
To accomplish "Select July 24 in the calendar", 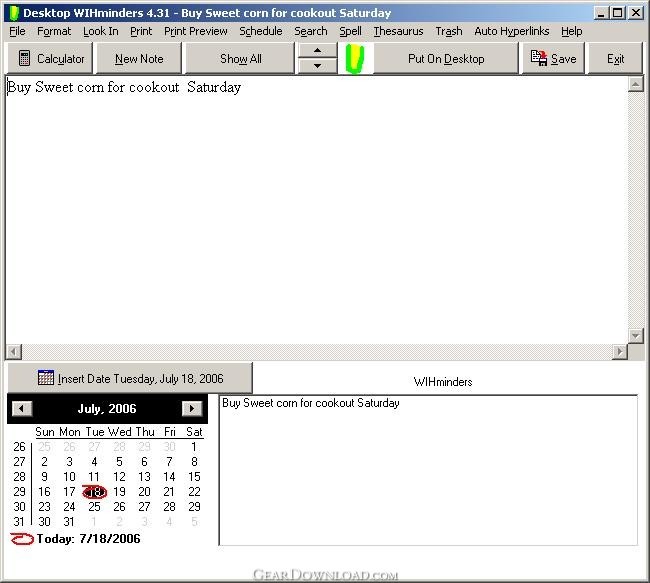I will [69, 507].
